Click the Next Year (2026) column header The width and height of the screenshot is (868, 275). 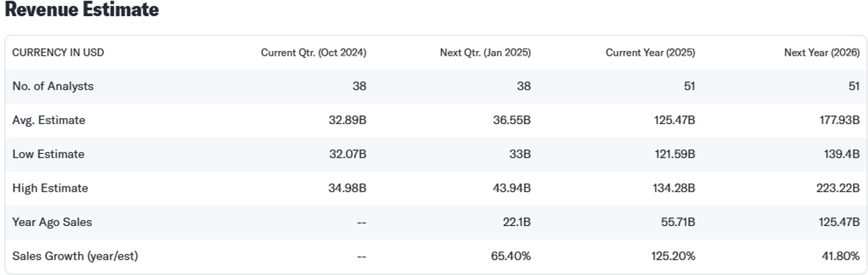coord(822,52)
